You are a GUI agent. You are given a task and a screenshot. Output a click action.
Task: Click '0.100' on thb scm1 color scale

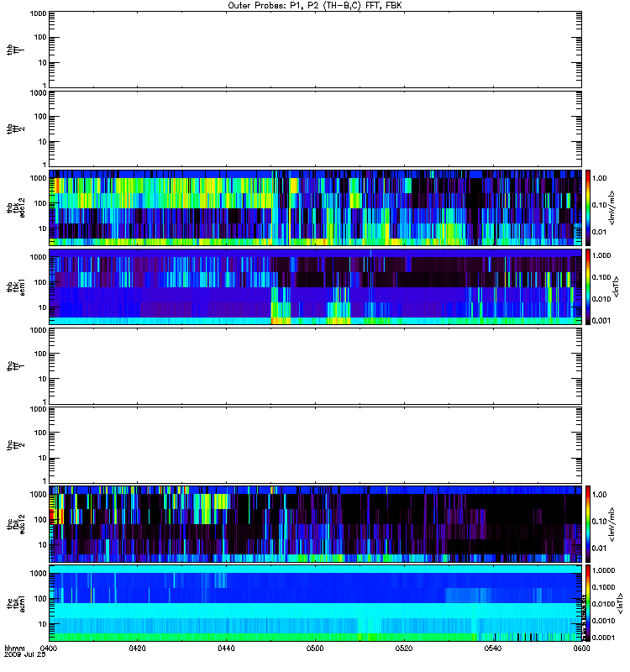click(x=601, y=277)
